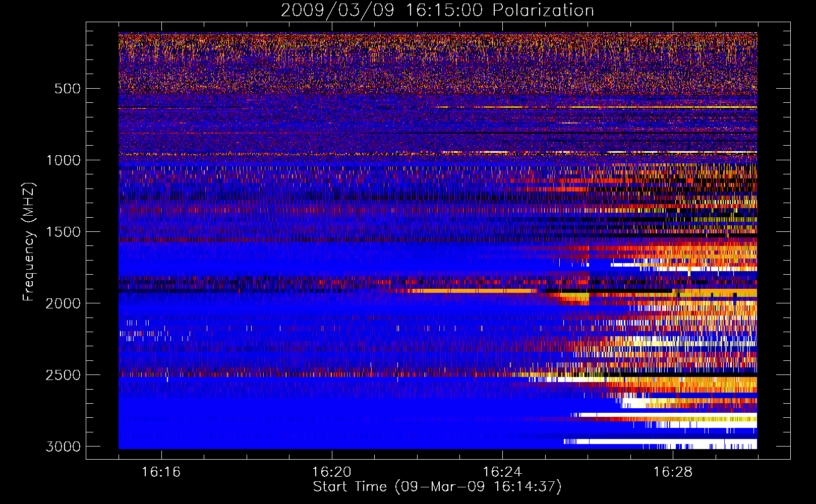
Task: Click the 16:28 time tick label
Action: pyautogui.click(x=673, y=472)
